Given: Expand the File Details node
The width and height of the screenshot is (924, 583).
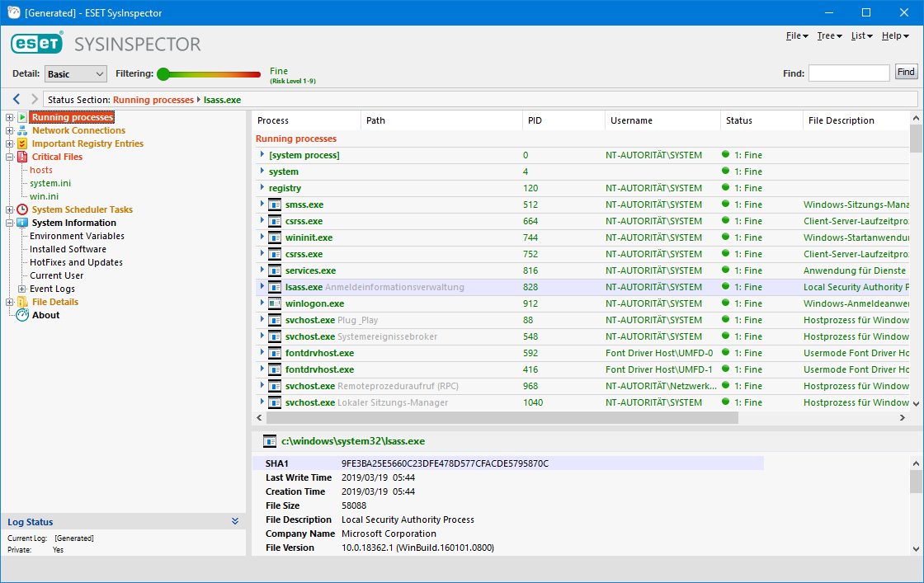Looking at the screenshot, I should pos(9,302).
